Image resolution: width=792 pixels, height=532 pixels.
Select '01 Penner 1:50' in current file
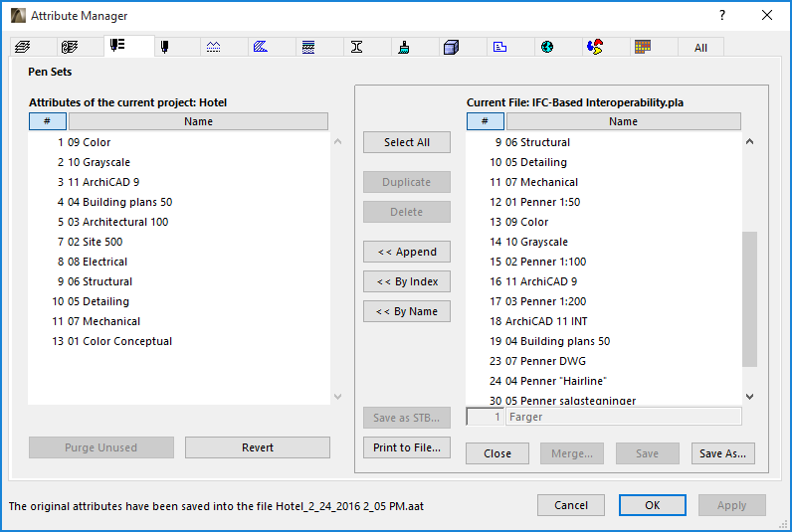tap(604, 202)
